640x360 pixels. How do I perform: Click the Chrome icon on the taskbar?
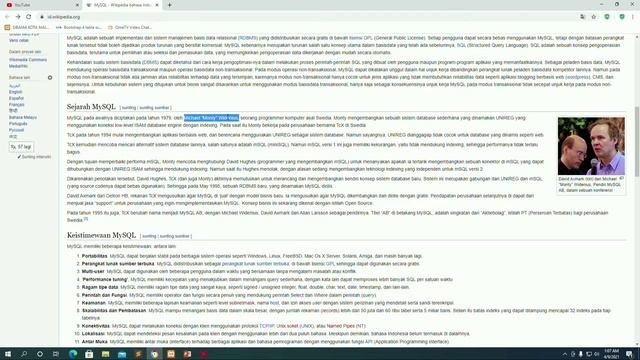155,354
